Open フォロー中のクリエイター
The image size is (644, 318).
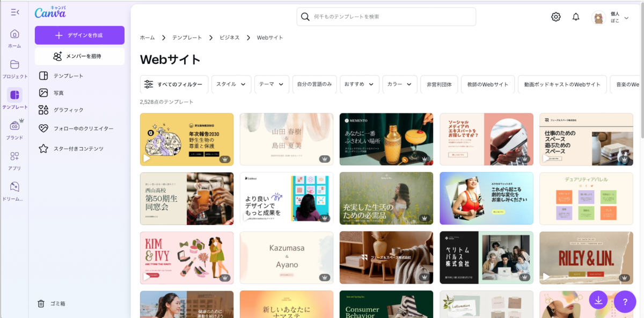79,128
